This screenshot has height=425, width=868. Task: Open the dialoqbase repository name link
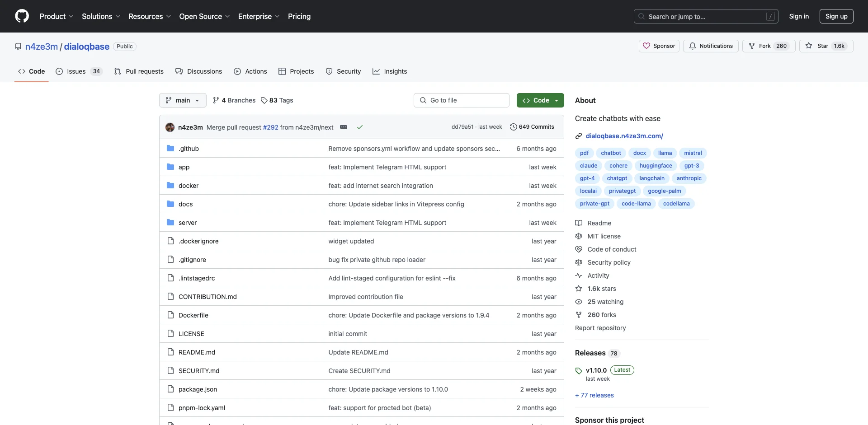[87, 47]
